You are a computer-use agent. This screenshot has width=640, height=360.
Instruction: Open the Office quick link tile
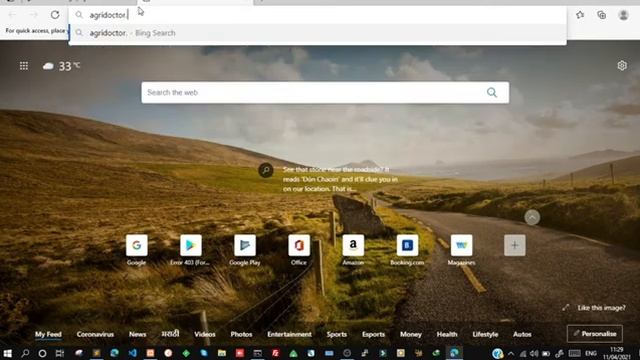tap(299, 250)
